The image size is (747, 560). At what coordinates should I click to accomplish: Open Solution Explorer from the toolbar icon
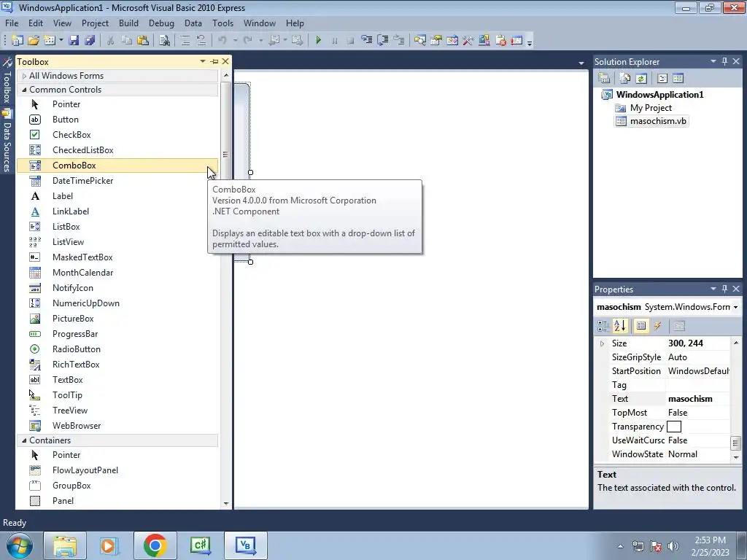tap(419, 41)
